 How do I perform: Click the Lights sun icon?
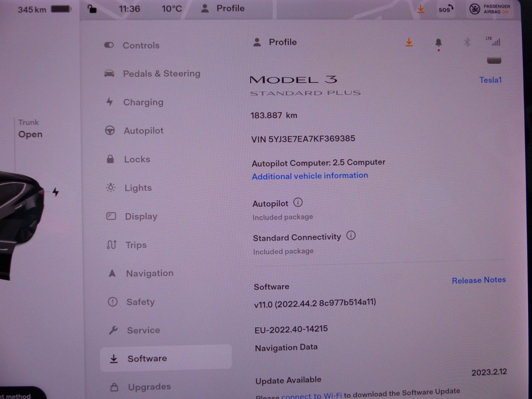[111, 188]
